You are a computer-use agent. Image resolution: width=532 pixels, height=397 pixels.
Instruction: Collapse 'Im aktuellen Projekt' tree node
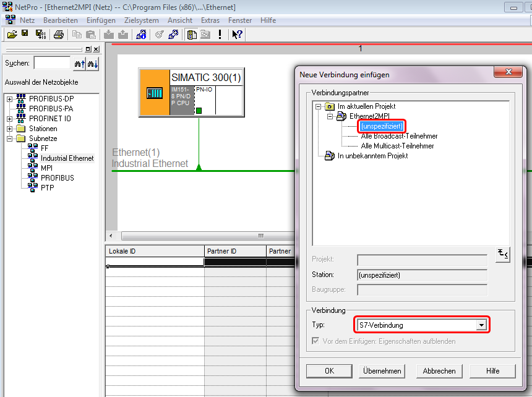click(x=319, y=106)
